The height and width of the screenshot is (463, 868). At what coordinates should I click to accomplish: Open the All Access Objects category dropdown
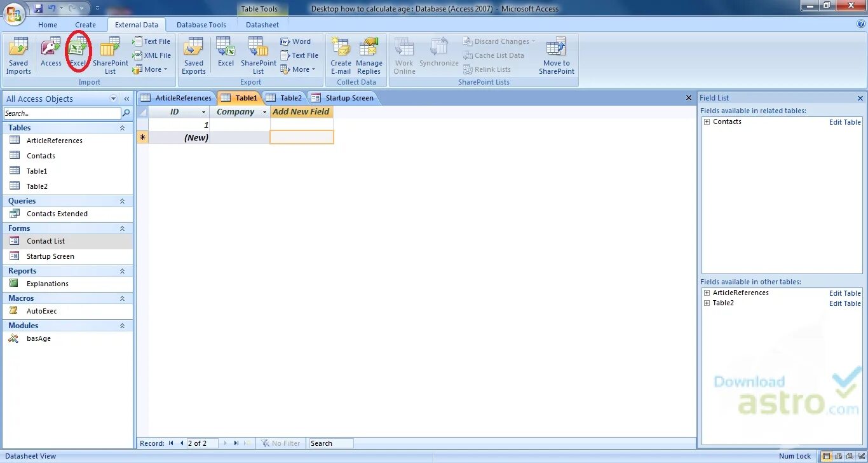114,99
